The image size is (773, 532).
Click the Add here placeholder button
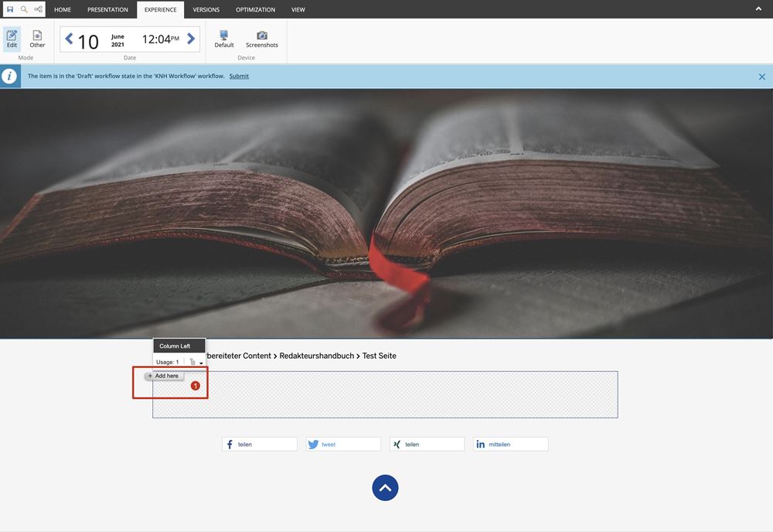(164, 376)
